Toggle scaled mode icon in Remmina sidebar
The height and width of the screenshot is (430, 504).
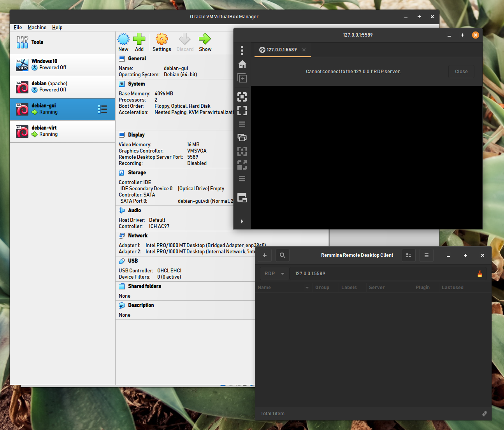pyautogui.click(x=242, y=165)
